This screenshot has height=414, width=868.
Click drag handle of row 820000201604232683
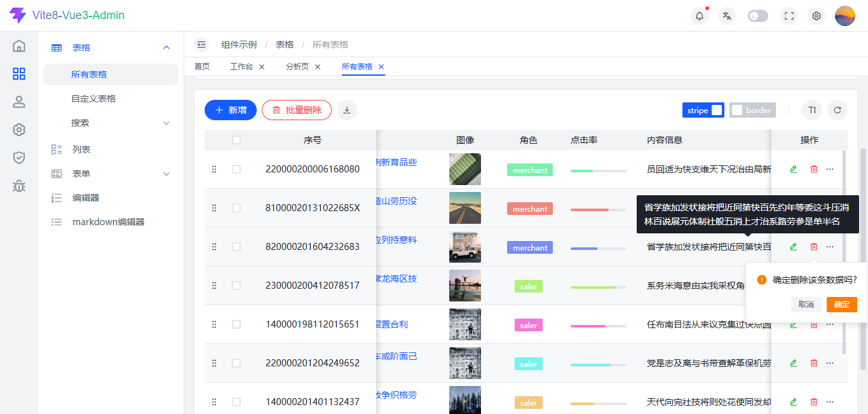point(214,247)
